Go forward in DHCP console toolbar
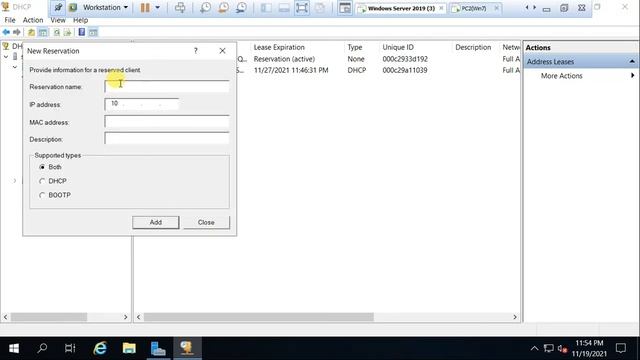 pyautogui.click(x=17, y=32)
